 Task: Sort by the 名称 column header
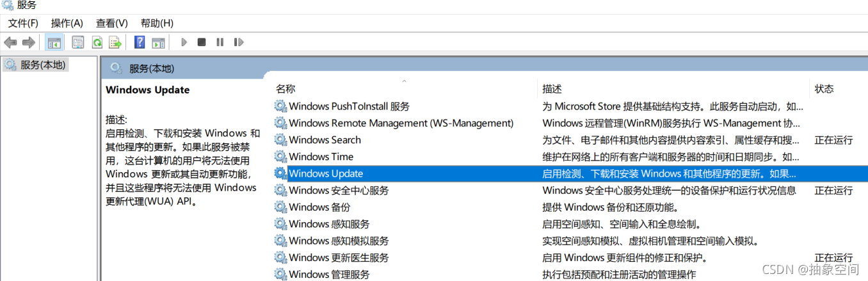(x=285, y=89)
